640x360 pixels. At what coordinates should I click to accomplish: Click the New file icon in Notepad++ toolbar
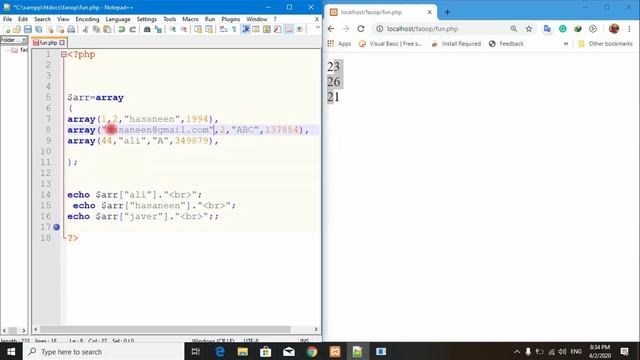click(7, 29)
